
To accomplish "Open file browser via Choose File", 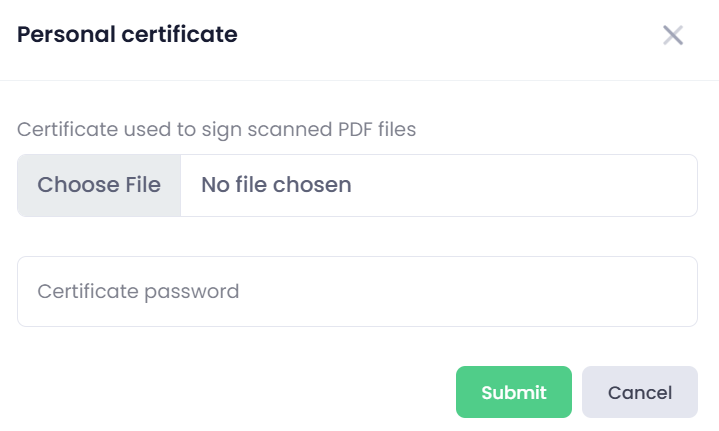I will click(99, 185).
